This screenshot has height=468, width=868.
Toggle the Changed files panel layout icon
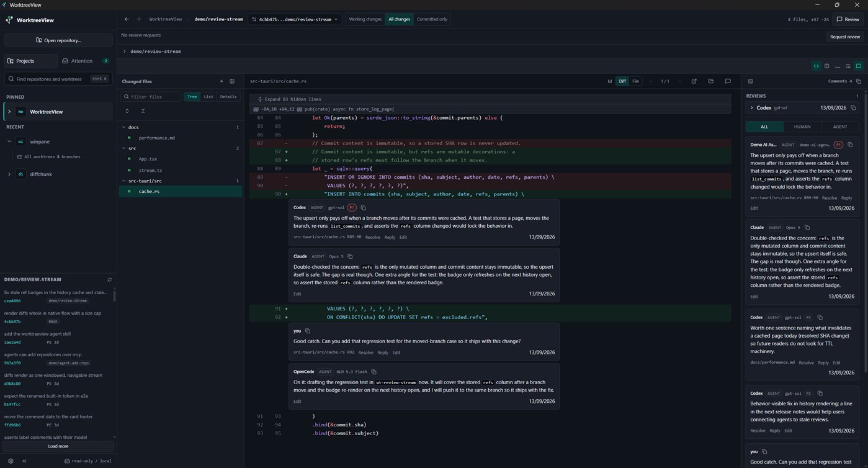[232, 81]
